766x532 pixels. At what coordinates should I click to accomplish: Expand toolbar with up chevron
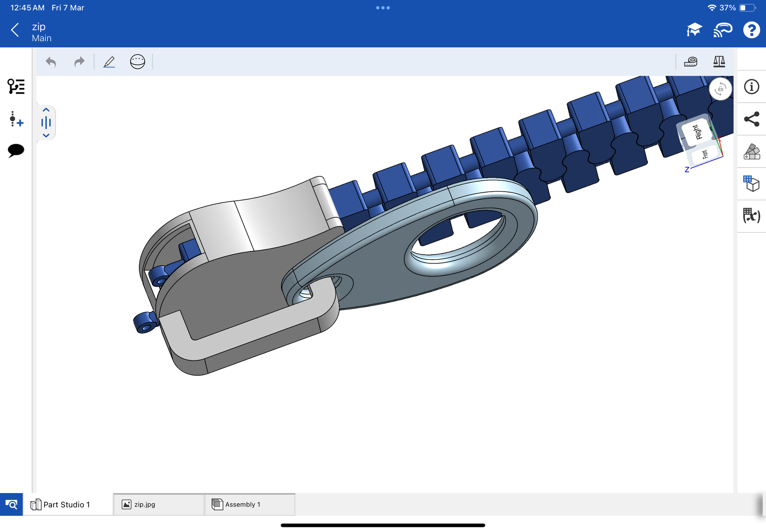46,110
